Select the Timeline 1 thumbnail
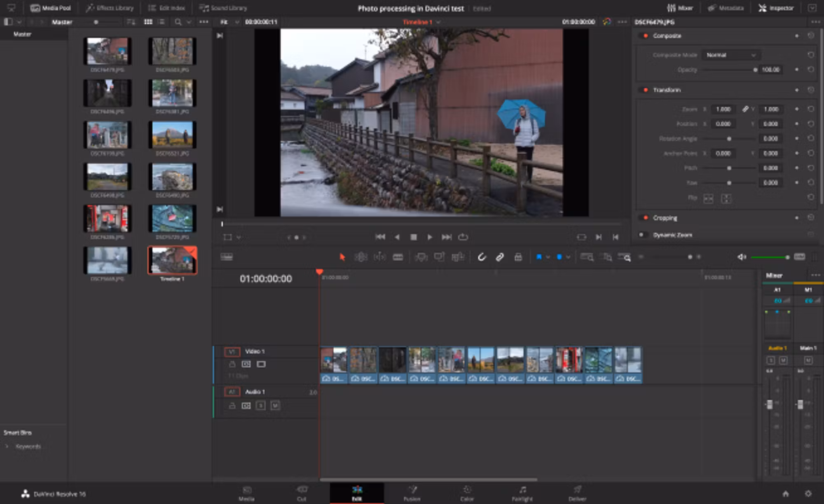This screenshot has width=824, height=504. 172,260
